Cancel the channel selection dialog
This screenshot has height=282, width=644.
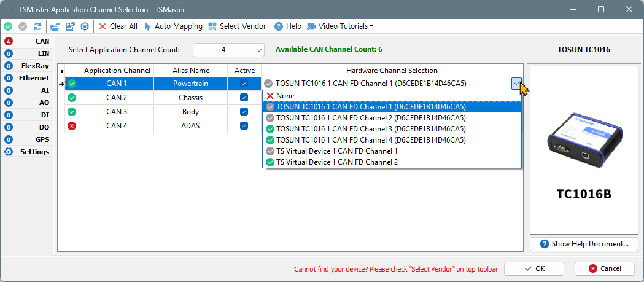tap(605, 269)
